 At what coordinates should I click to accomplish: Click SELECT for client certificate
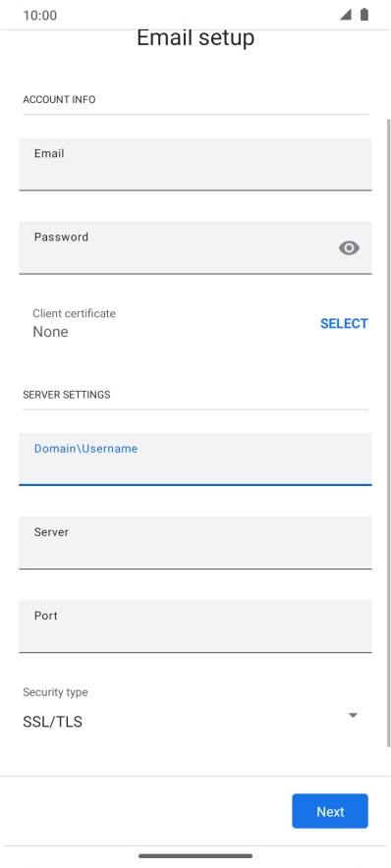tap(344, 323)
